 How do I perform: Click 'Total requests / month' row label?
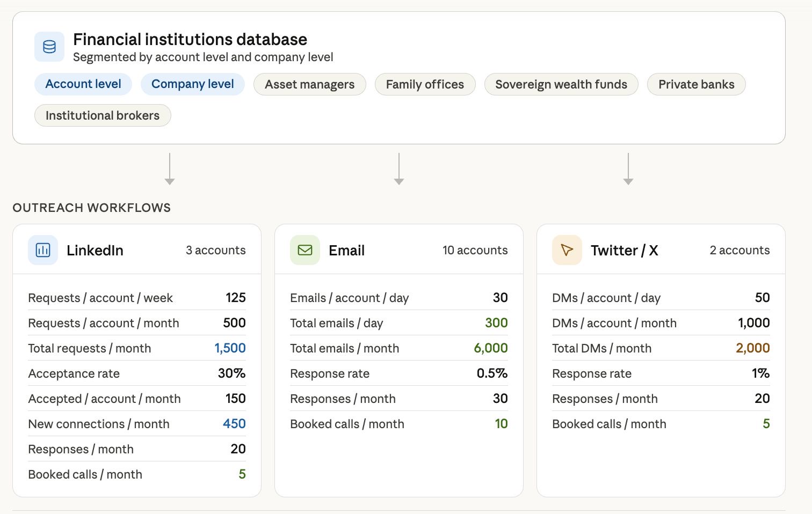tap(90, 348)
